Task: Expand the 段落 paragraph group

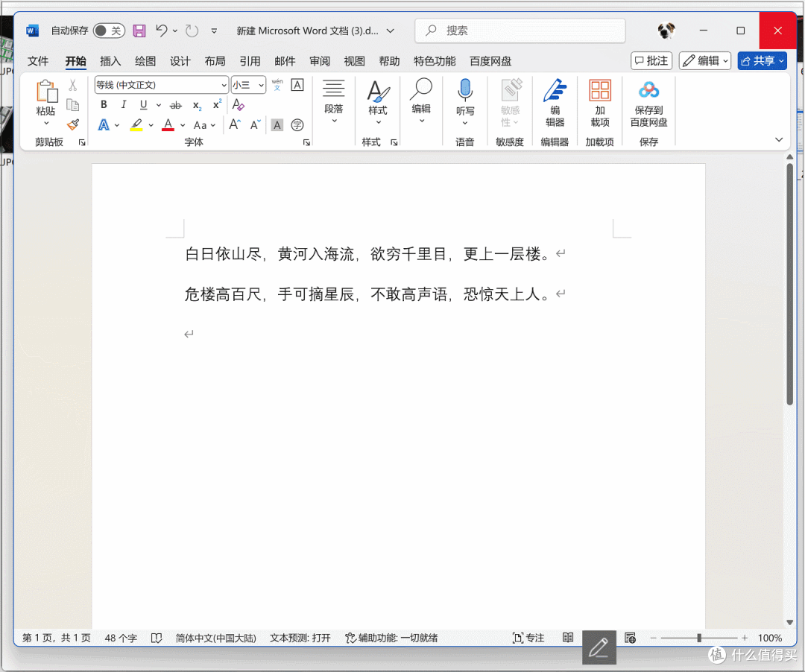Action: pyautogui.click(x=334, y=101)
